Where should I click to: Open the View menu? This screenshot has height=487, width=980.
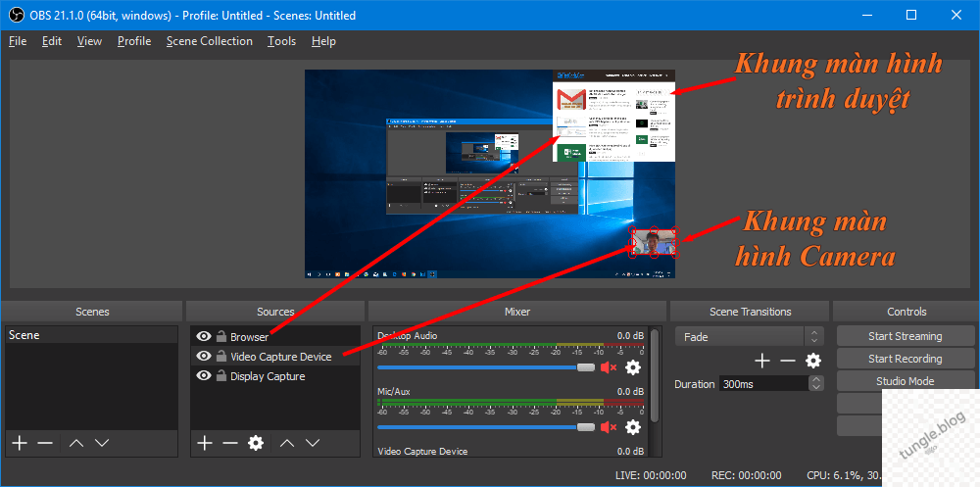[89, 41]
